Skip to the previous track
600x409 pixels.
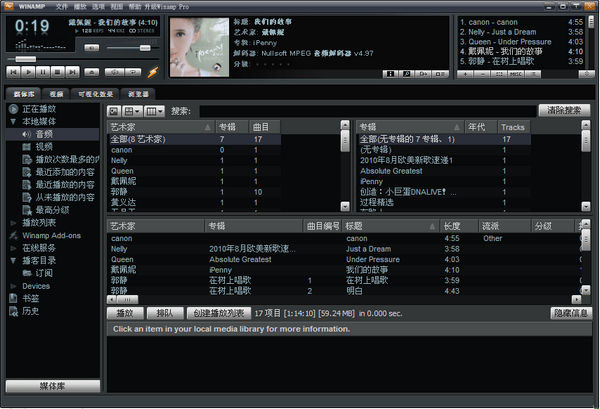coord(13,72)
